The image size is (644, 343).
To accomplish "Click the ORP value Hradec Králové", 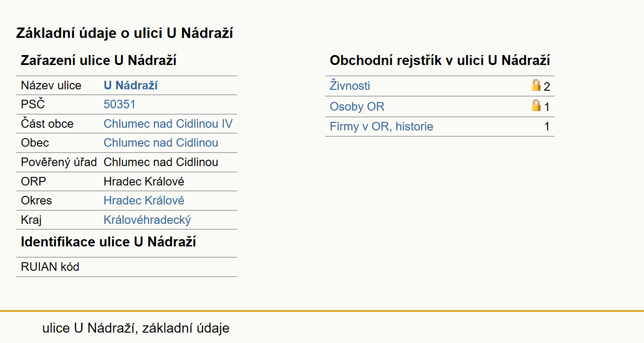I will [x=144, y=181].
